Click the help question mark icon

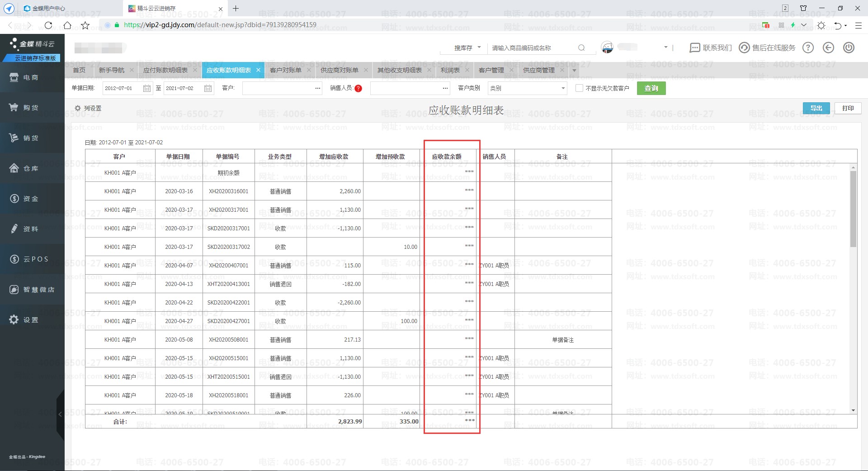tap(808, 48)
